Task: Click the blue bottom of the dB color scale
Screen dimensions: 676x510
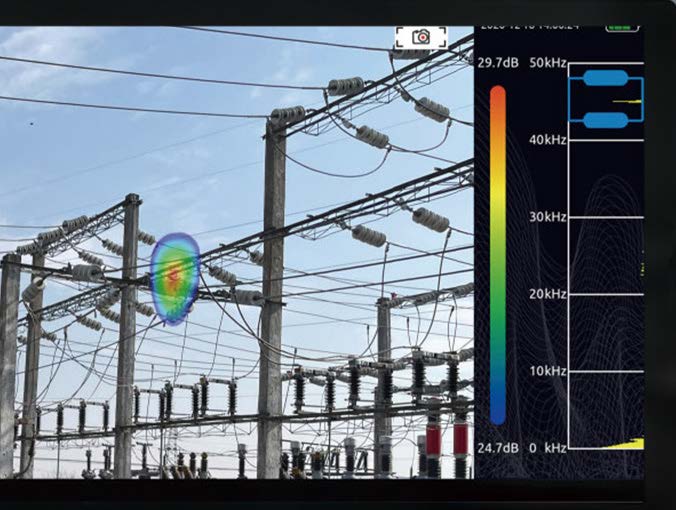Action: point(498,410)
